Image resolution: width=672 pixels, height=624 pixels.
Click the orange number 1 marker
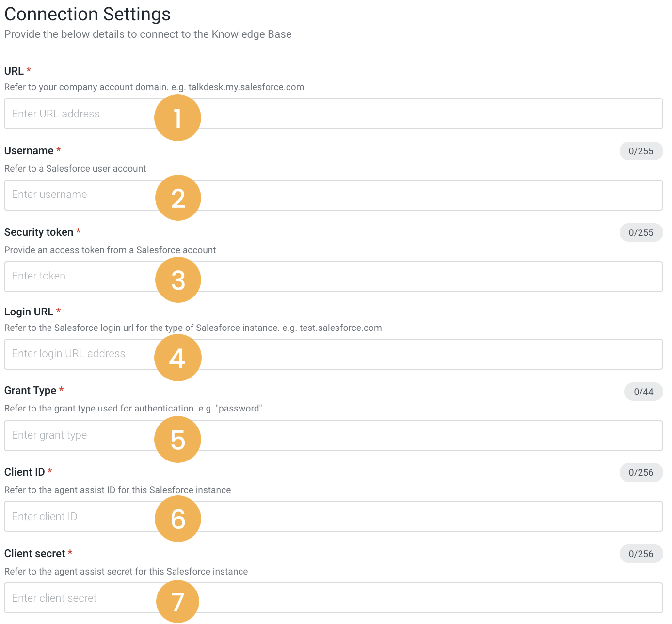[177, 118]
